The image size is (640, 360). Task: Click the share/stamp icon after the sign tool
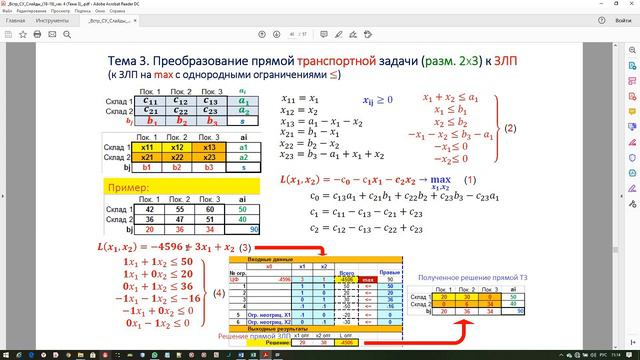368,35
